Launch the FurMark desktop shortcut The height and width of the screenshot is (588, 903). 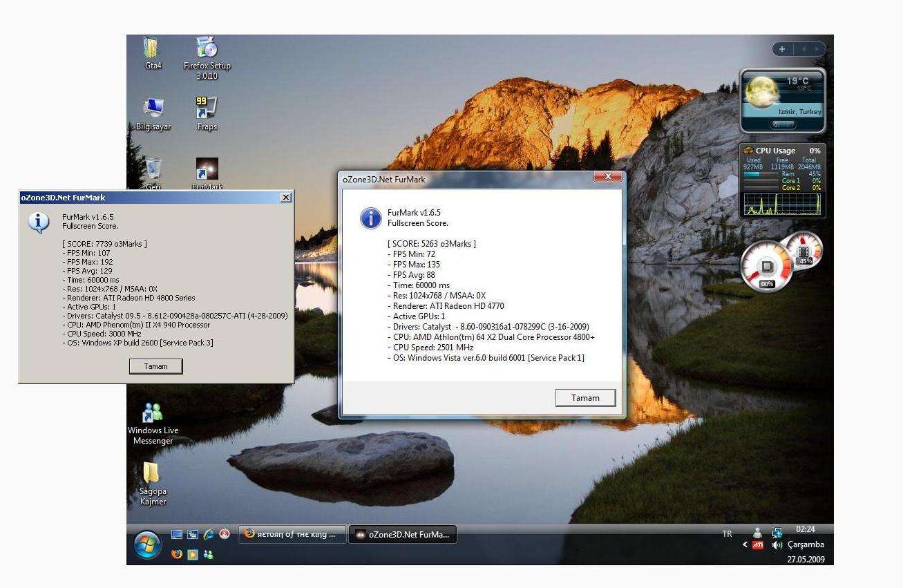click(x=207, y=174)
